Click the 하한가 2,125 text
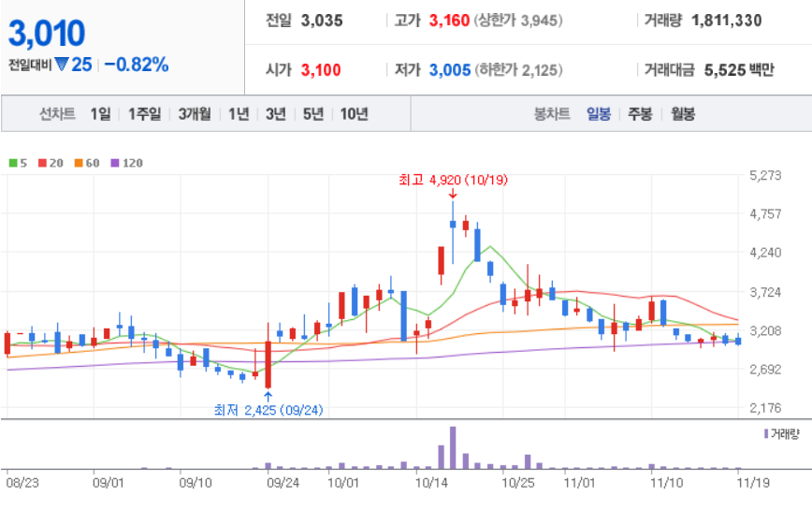The height and width of the screenshot is (511, 812). [518, 70]
